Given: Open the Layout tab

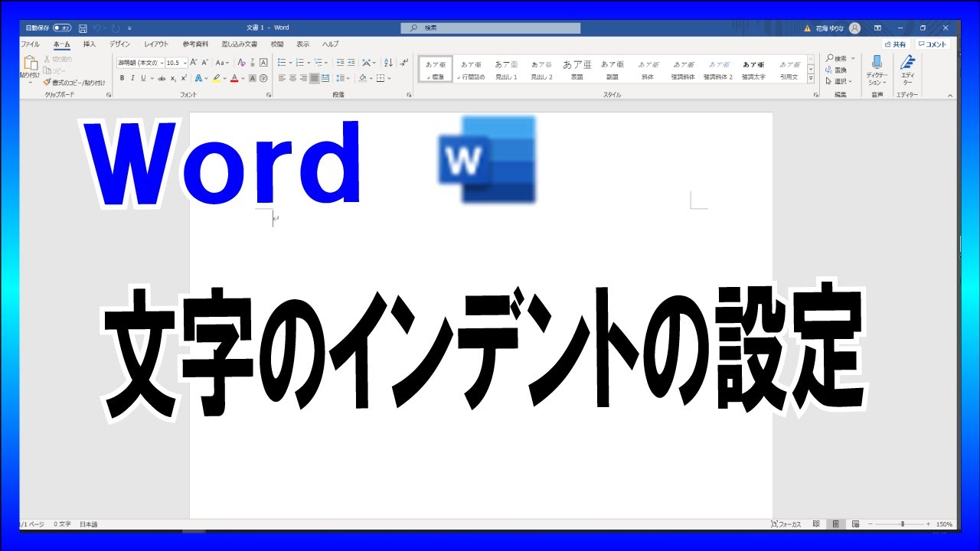Looking at the screenshot, I should pyautogui.click(x=156, y=44).
